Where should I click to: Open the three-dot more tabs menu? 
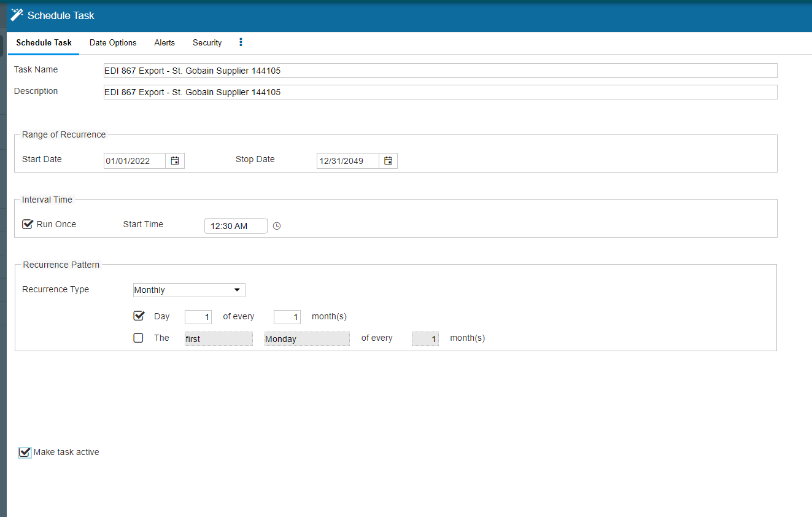coord(241,42)
